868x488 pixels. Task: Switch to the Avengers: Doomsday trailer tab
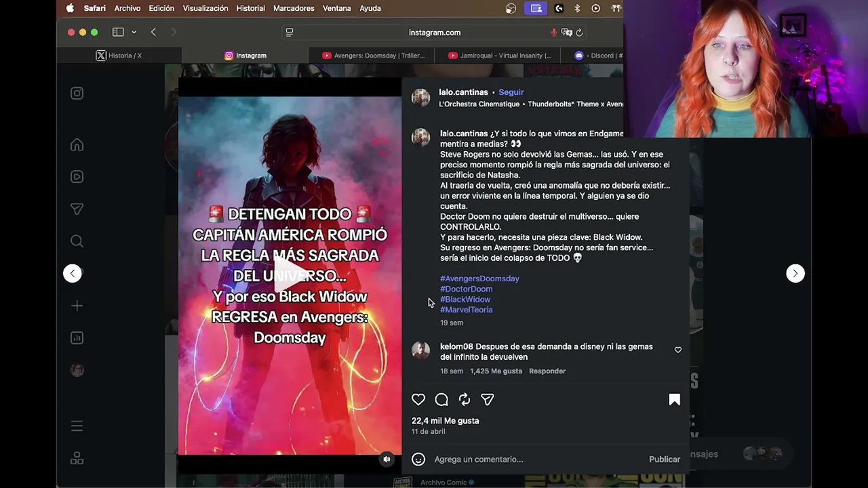click(x=371, y=56)
